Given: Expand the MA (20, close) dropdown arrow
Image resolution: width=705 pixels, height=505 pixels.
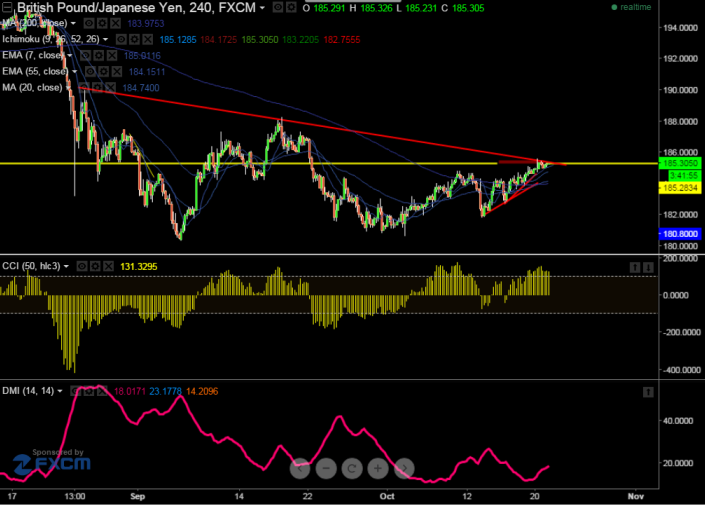Looking at the screenshot, I should (68, 88).
